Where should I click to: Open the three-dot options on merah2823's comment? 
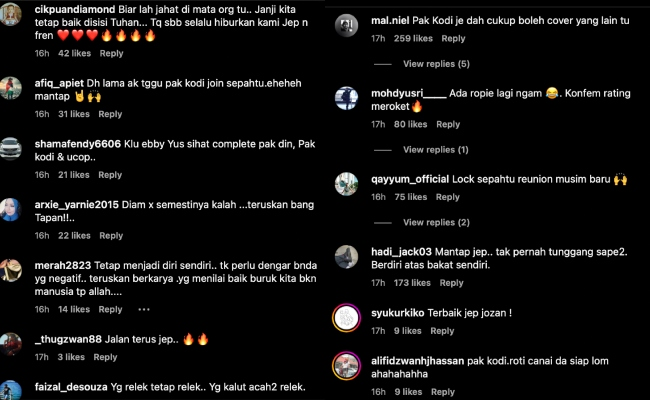[144, 309]
